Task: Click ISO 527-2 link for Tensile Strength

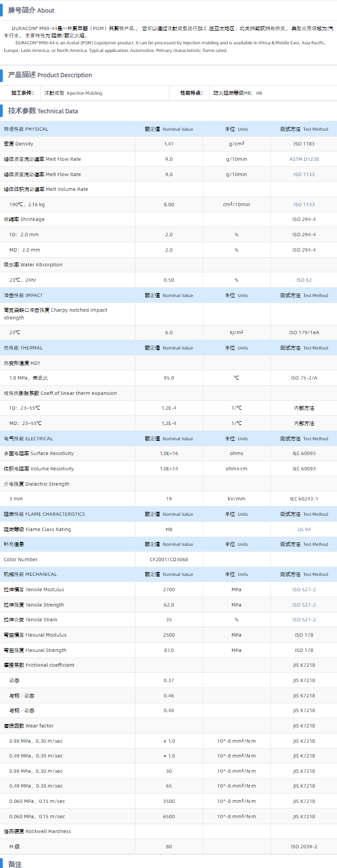Action: tap(304, 605)
